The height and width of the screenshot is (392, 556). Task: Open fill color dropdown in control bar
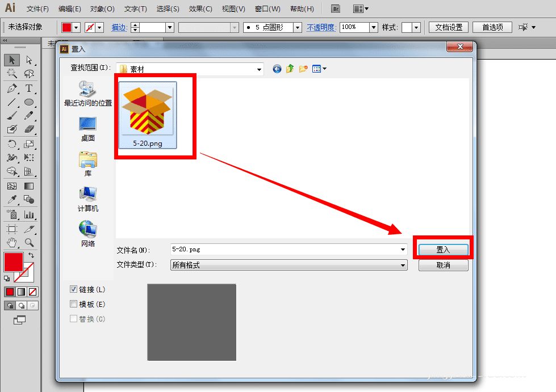tap(76, 27)
